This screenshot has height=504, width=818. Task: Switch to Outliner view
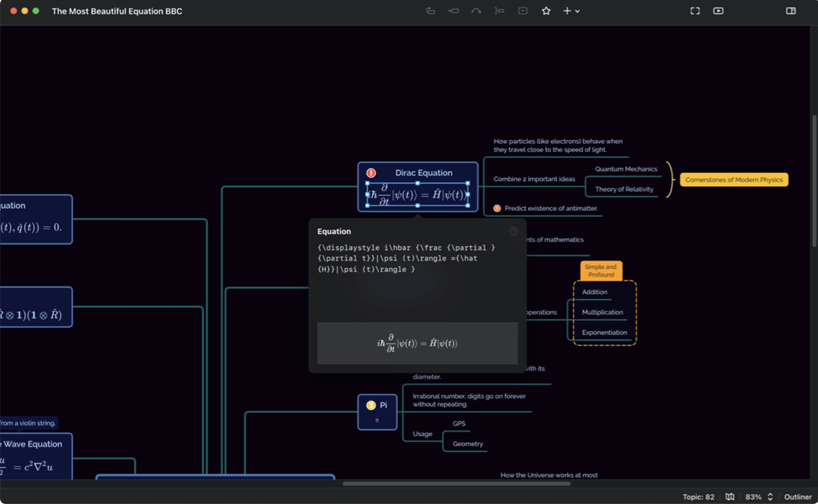pos(797,497)
